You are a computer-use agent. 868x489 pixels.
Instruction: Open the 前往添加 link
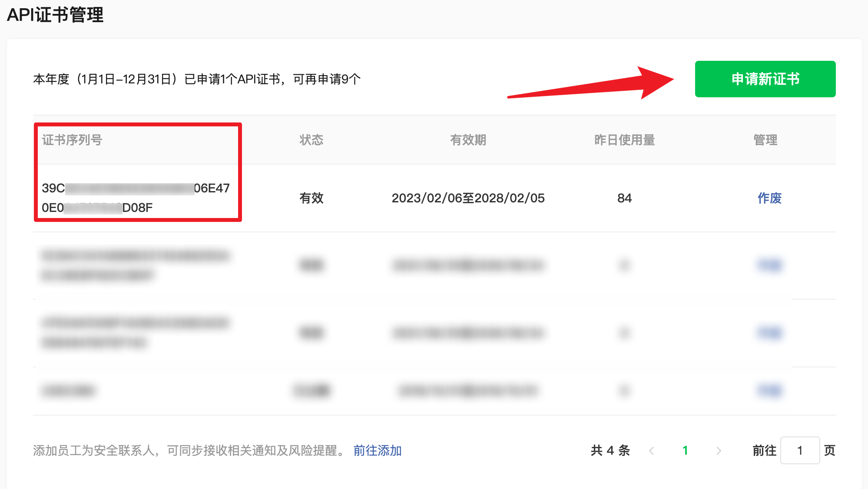378,450
